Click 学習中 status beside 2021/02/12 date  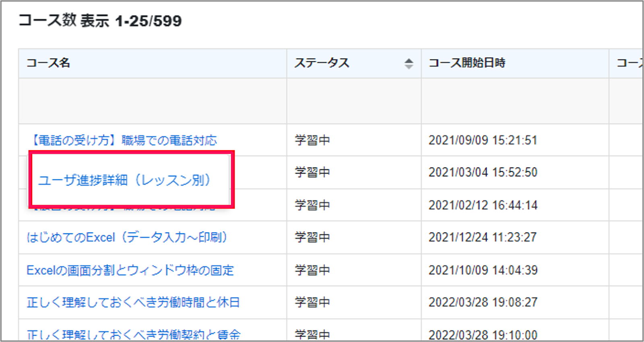[312, 205]
